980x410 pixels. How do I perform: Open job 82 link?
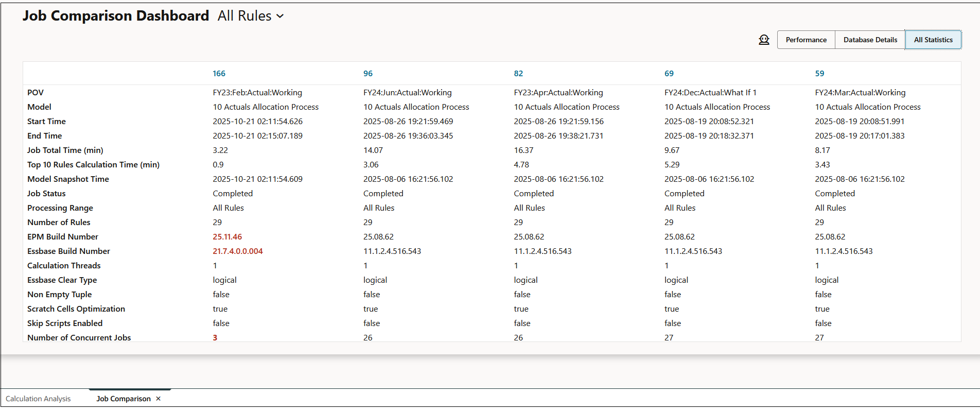click(518, 74)
